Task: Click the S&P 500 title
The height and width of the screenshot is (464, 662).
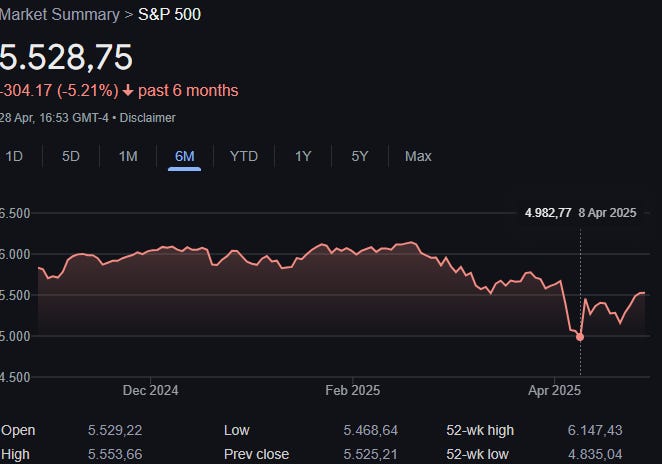Action: click(x=169, y=14)
